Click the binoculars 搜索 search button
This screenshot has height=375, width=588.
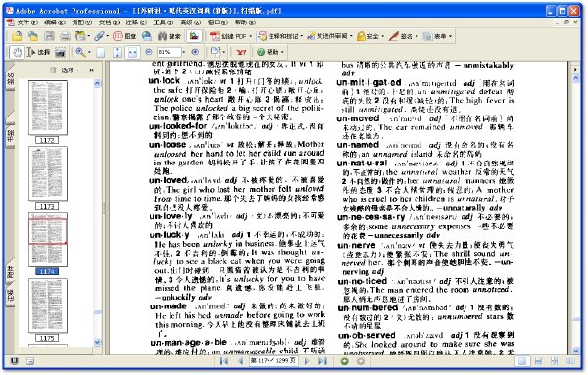tap(170, 36)
